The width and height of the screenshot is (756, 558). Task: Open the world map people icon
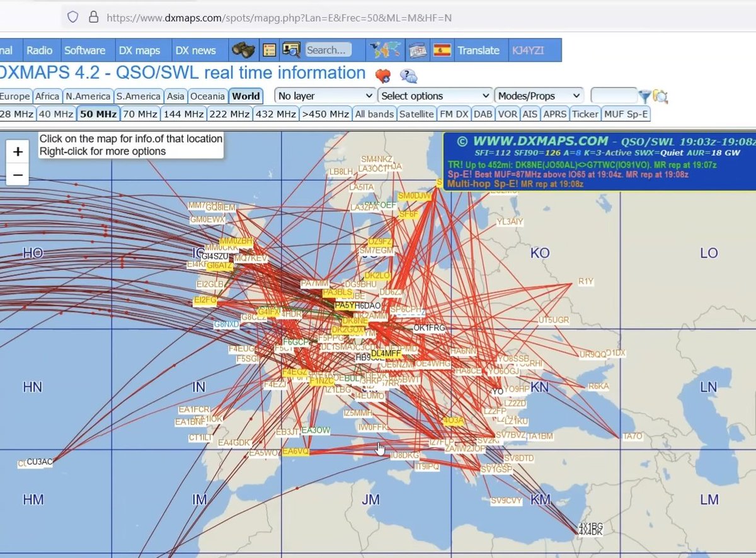385,50
